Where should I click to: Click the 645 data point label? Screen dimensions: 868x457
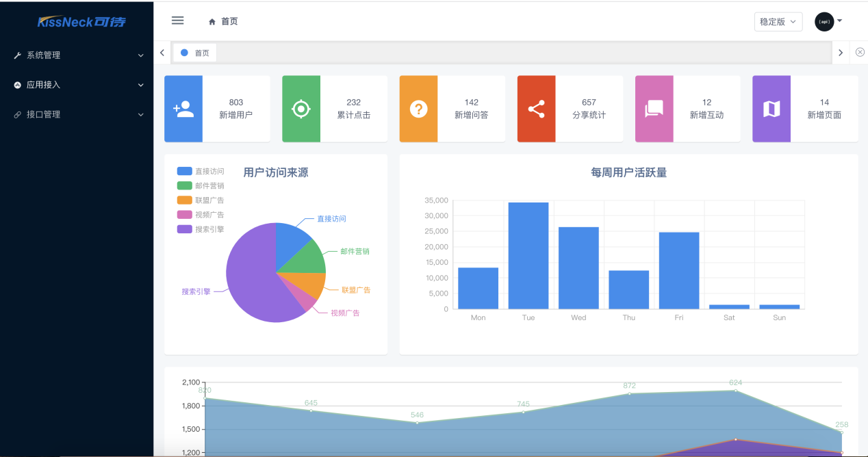point(311,403)
